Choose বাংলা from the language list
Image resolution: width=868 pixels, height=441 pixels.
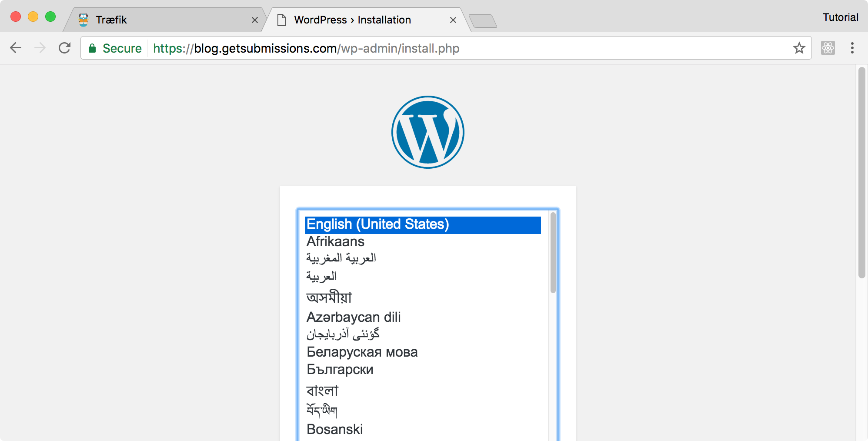pos(423,390)
